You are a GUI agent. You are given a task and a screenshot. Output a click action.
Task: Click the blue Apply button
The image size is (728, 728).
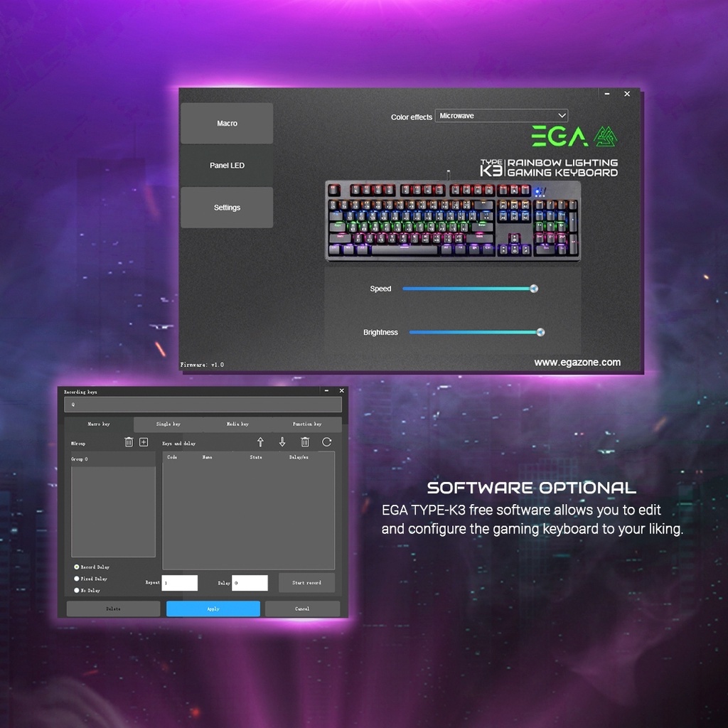tap(213, 609)
